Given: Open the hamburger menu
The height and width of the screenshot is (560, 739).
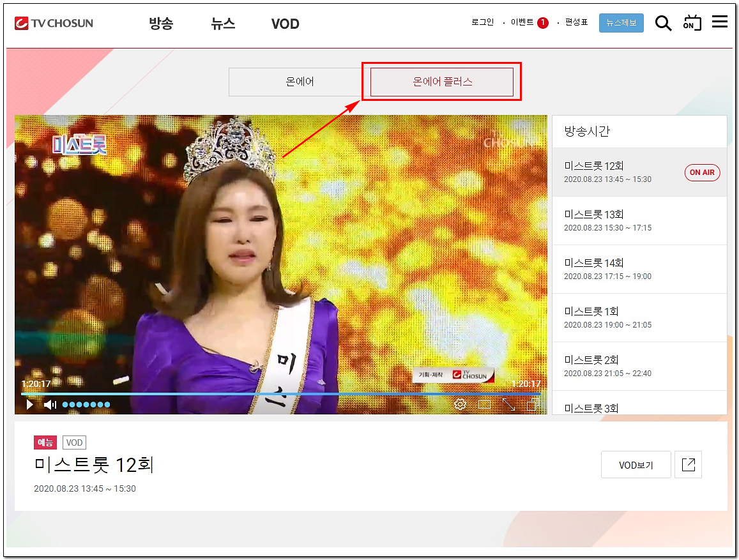Looking at the screenshot, I should pyautogui.click(x=720, y=22).
